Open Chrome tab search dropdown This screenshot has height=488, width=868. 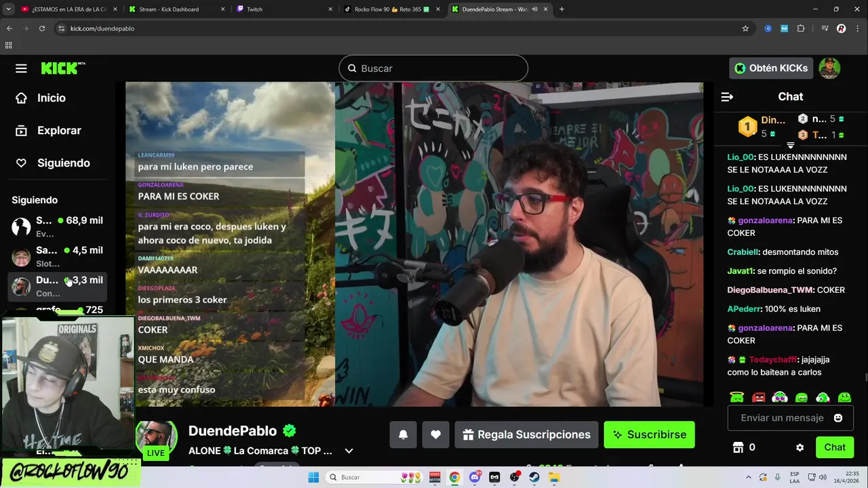[x=8, y=9]
